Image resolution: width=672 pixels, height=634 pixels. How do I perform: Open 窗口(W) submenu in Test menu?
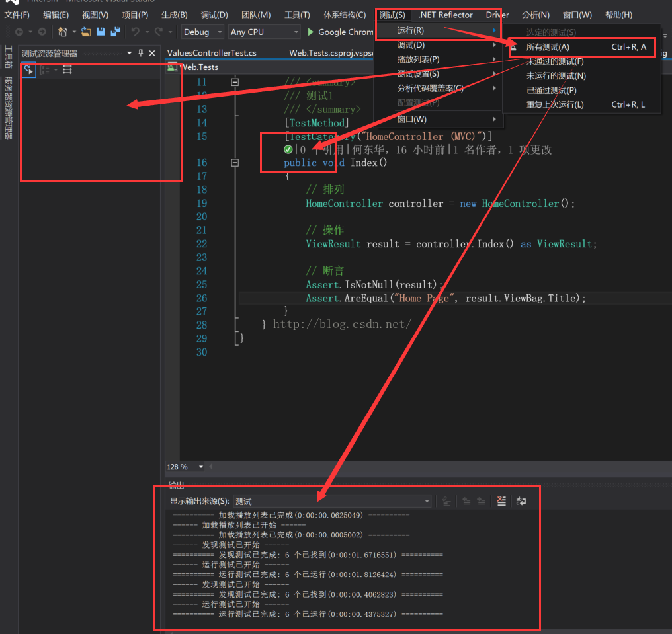coord(439,119)
